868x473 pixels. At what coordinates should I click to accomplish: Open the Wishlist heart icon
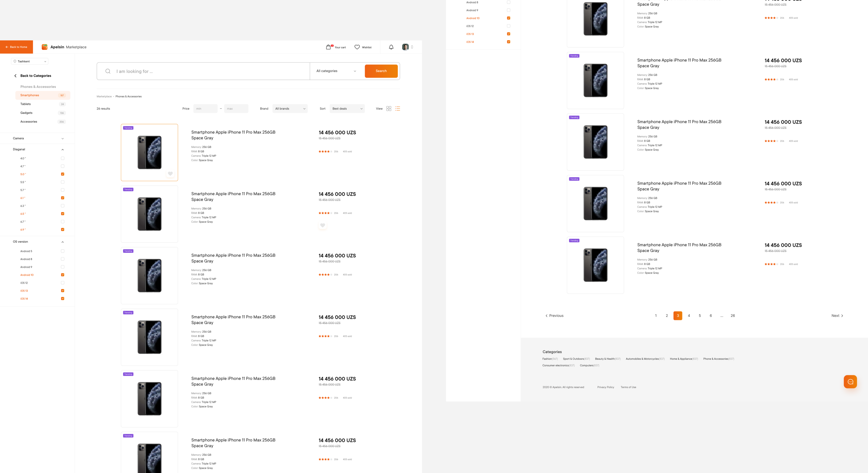(357, 47)
